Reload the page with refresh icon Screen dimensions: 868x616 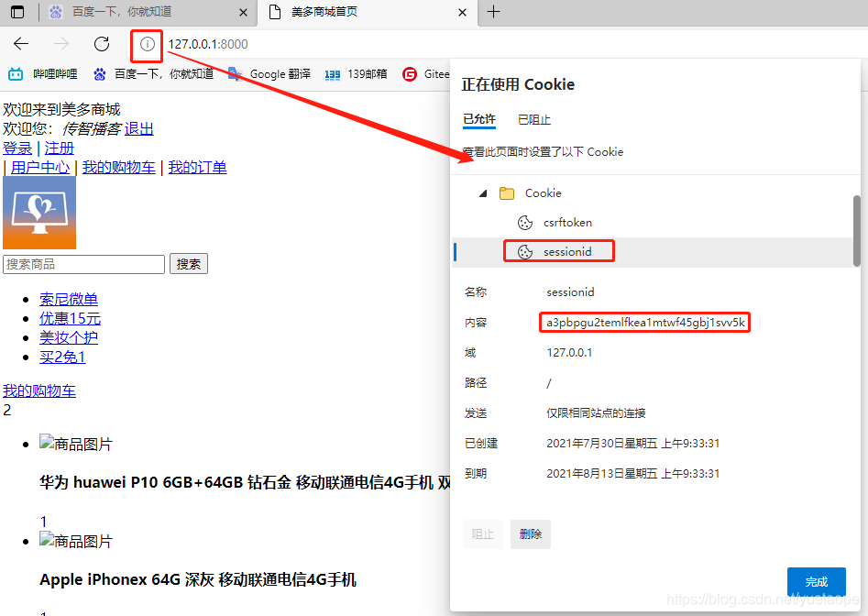pos(102,44)
